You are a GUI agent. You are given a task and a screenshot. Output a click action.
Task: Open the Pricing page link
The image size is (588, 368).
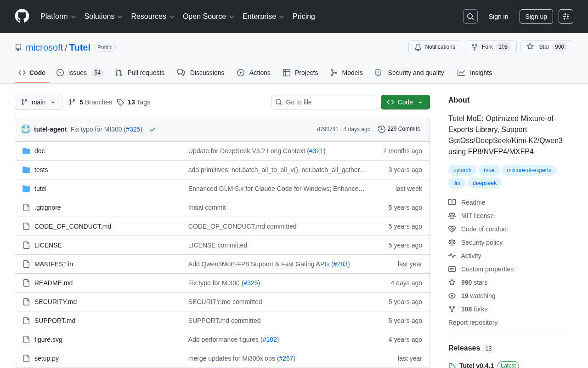tap(304, 17)
